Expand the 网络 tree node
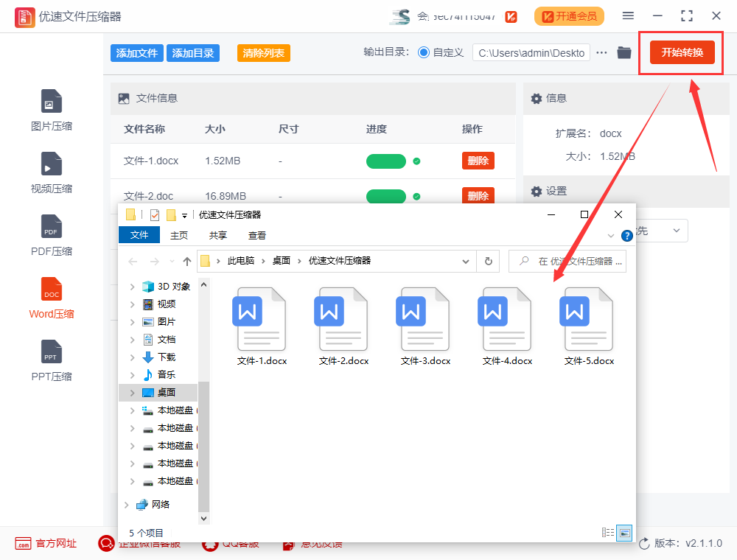Image resolution: width=737 pixels, height=560 pixels. (x=127, y=505)
